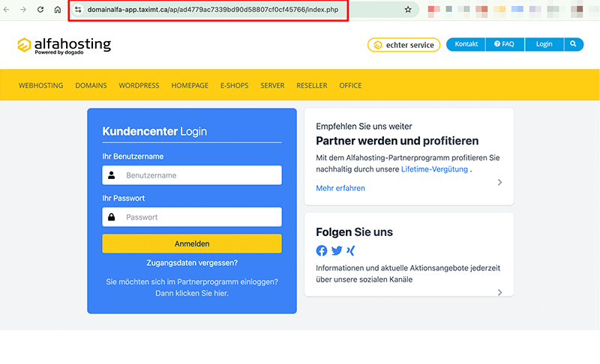Open the OFFICE menu

coord(350,85)
